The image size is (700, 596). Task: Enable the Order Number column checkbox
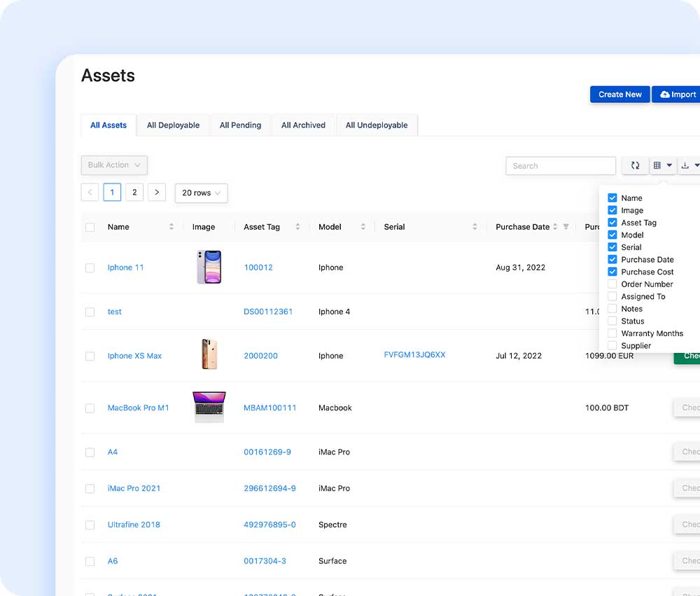(x=612, y=284)
